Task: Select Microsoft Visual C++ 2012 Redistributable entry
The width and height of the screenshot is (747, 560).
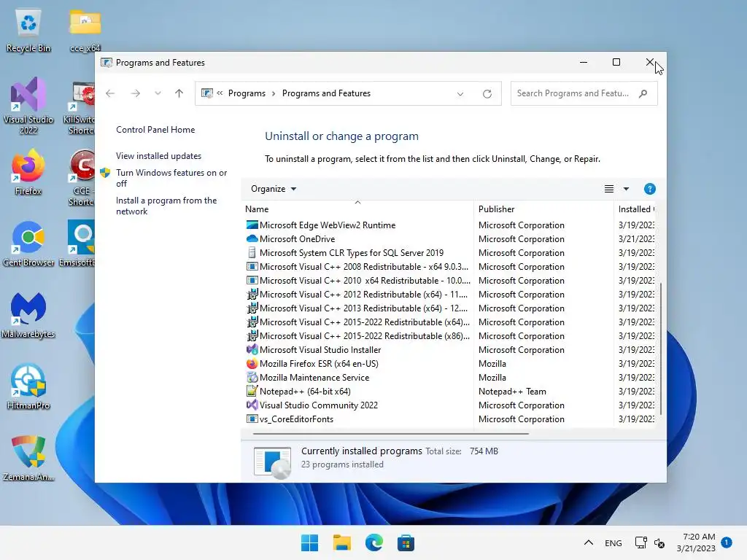Action: [x=449, y=295]
